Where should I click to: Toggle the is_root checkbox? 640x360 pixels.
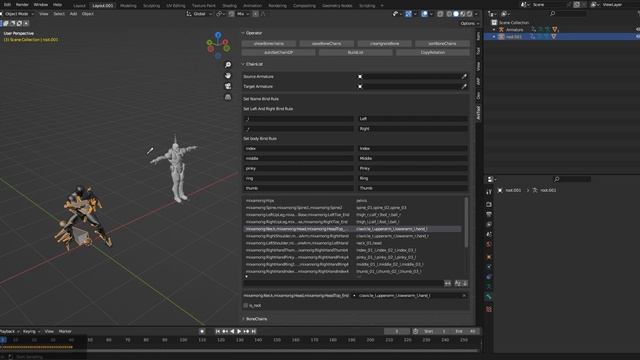tap(246, 305)
